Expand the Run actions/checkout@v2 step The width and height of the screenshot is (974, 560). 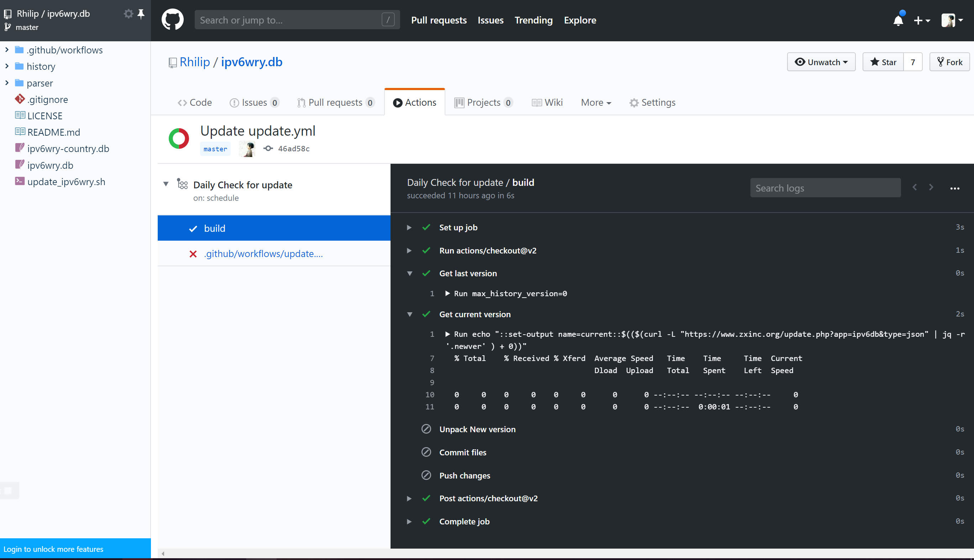click(x=409, y=251)
